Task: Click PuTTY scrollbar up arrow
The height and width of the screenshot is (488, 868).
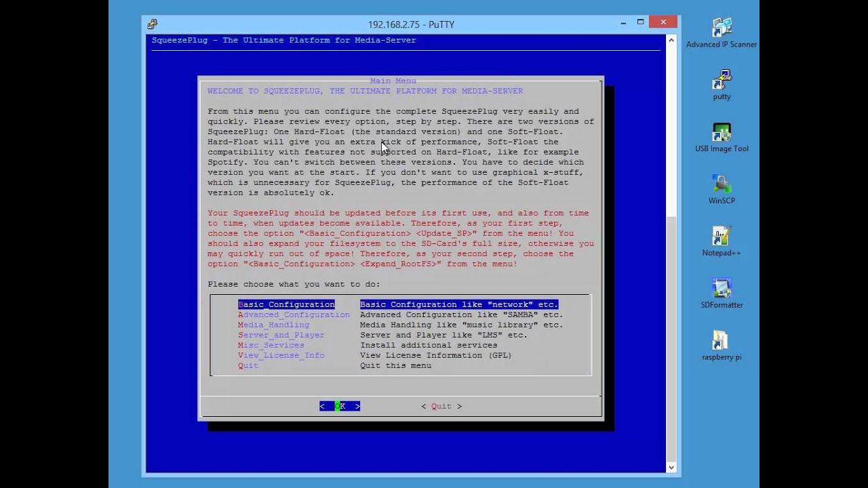Action: (x=671, y=40)
